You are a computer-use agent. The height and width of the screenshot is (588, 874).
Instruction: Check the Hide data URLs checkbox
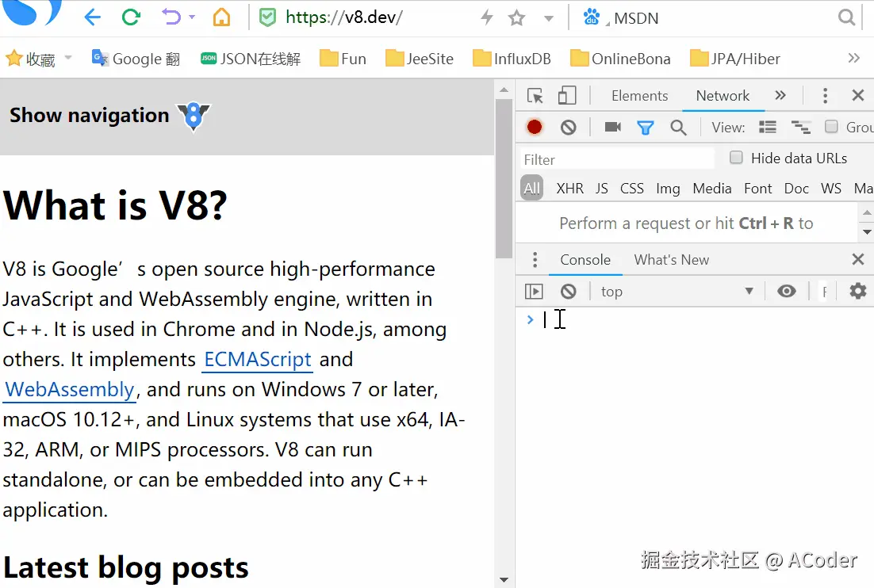point(736,158)
